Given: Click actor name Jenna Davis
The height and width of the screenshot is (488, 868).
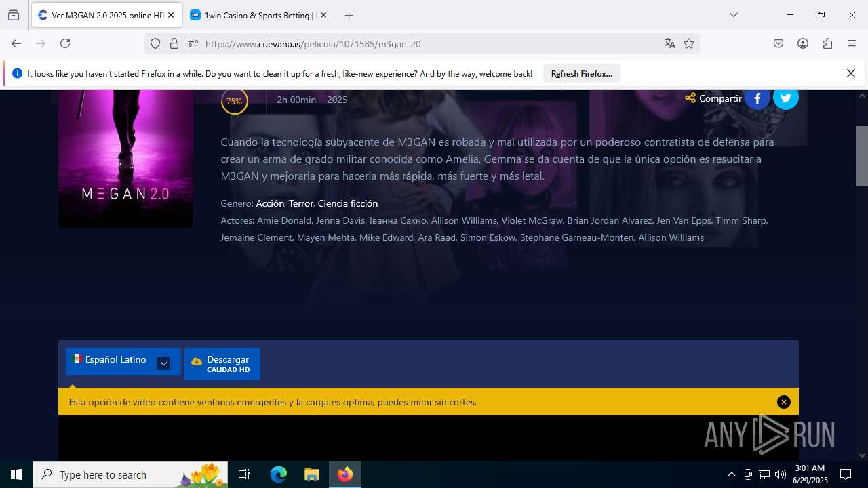Looking at the screenshot, I should click(x=339, y=220).
